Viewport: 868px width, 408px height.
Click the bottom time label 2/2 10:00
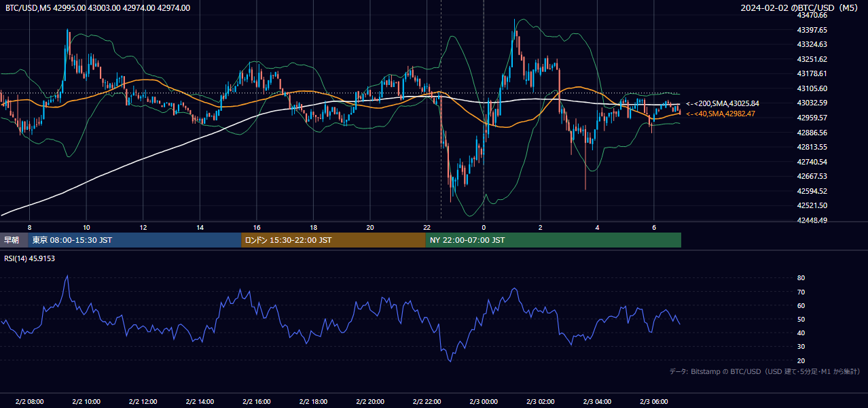click(x=86, y=401)
